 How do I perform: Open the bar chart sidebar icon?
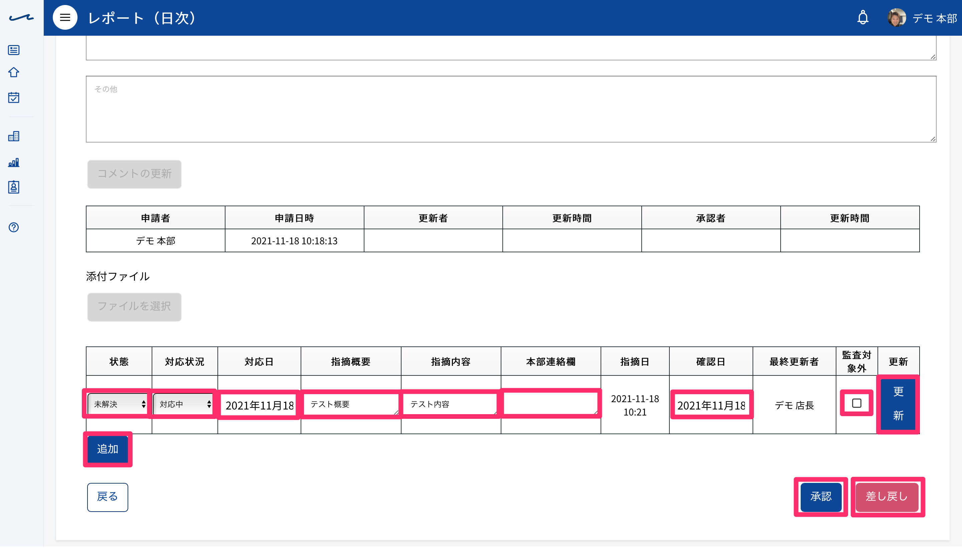[x=14, y=162]
